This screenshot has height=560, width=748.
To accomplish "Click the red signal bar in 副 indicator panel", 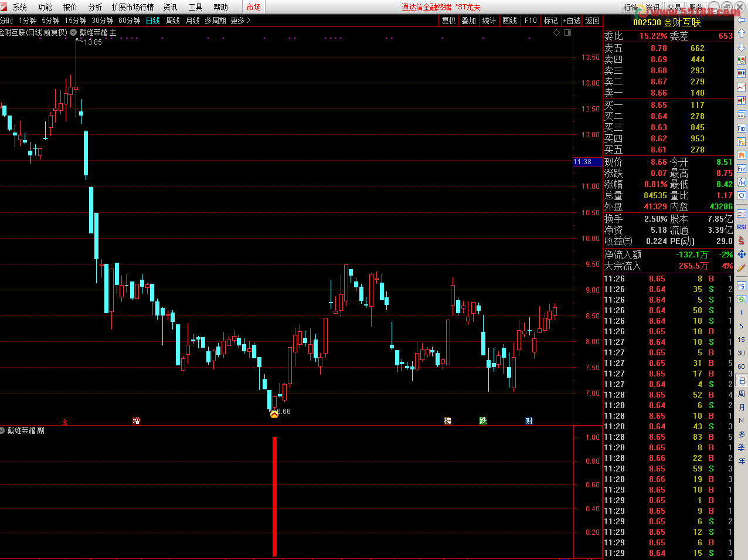I will [x=274, y=496].
